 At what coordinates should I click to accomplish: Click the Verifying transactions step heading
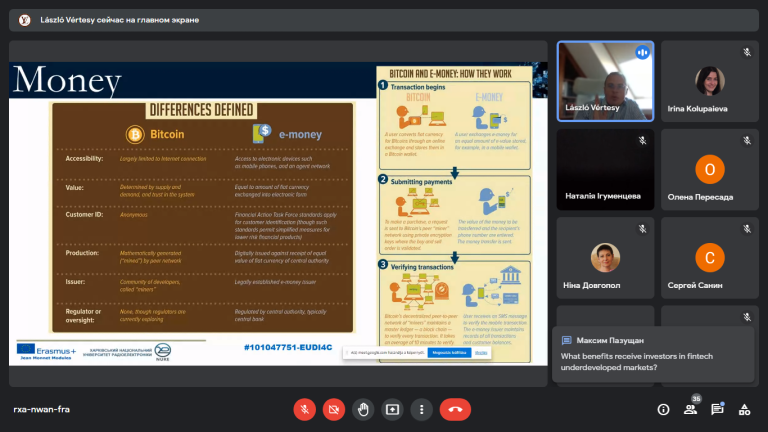pos(422,267)
